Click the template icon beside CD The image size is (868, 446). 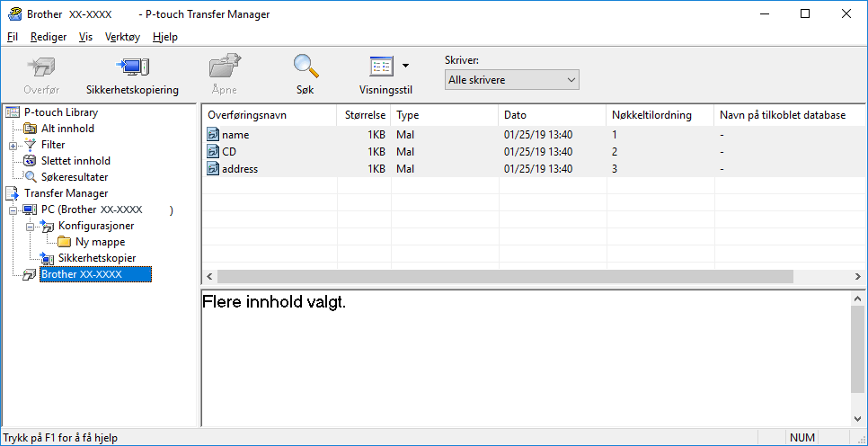tap(213, 152)
